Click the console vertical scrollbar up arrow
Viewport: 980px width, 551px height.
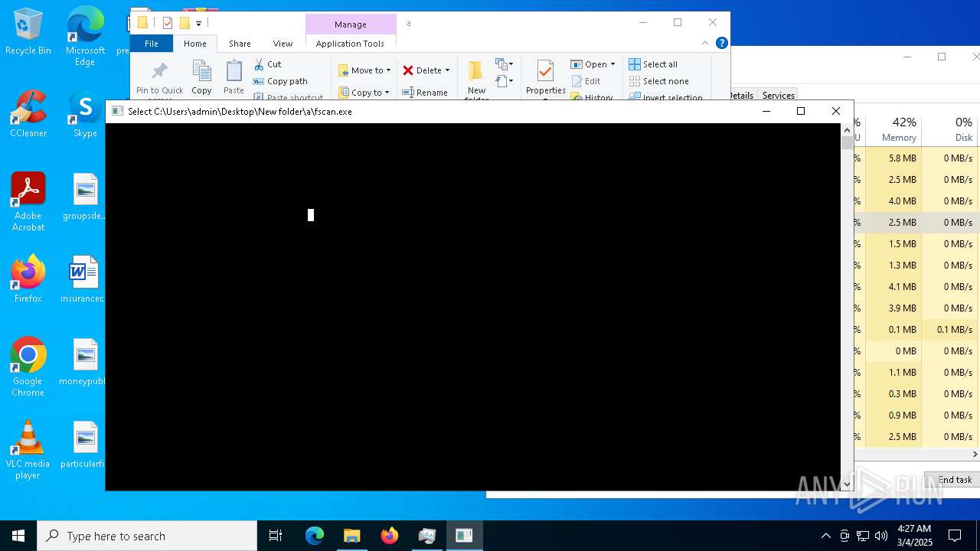[847, 129]
